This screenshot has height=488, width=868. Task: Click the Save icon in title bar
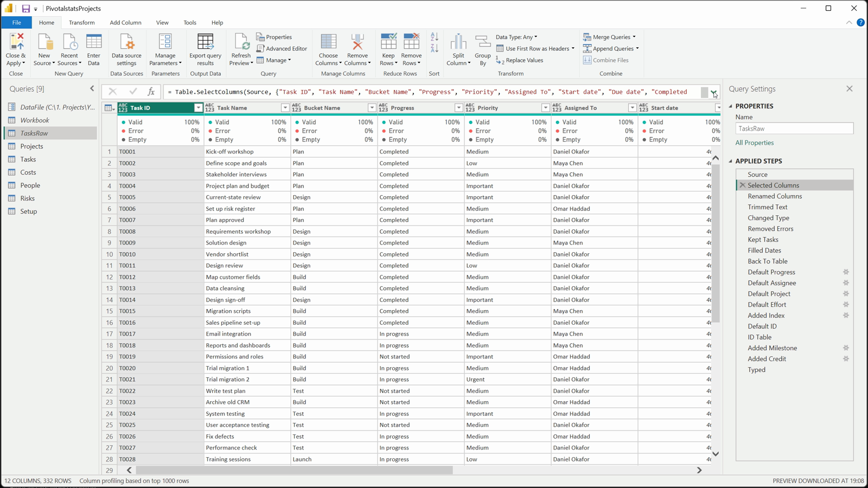point(25,9)
